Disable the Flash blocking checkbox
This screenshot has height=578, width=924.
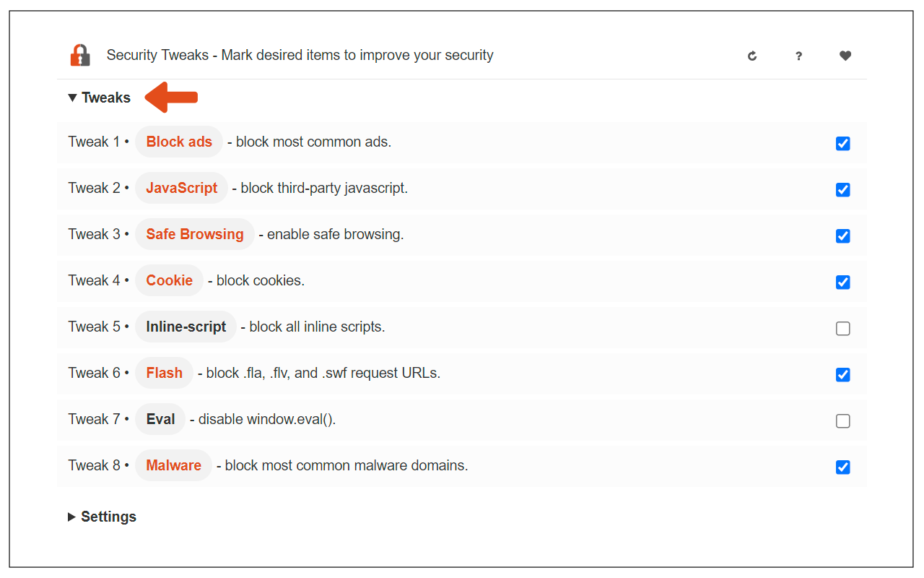pos(842,374)
